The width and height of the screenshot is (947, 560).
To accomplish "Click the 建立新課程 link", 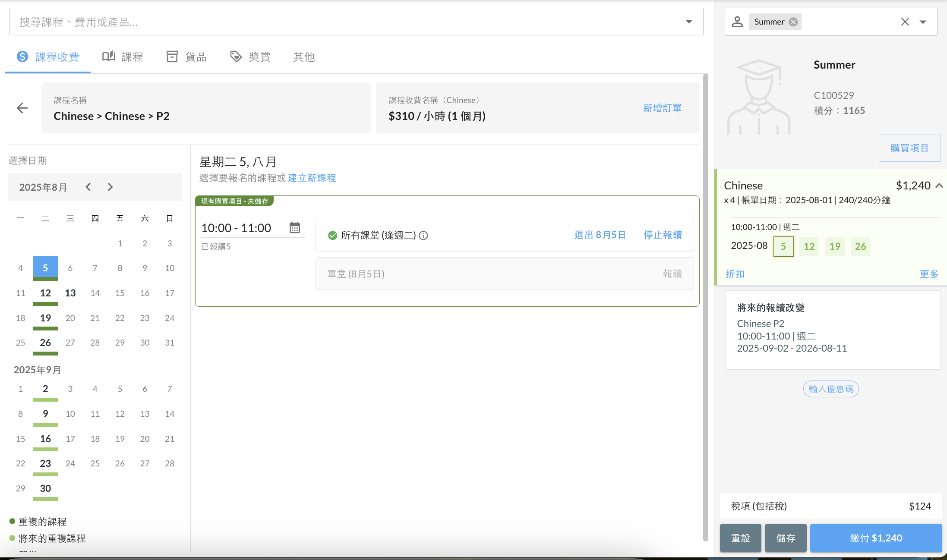I will 312,178.
